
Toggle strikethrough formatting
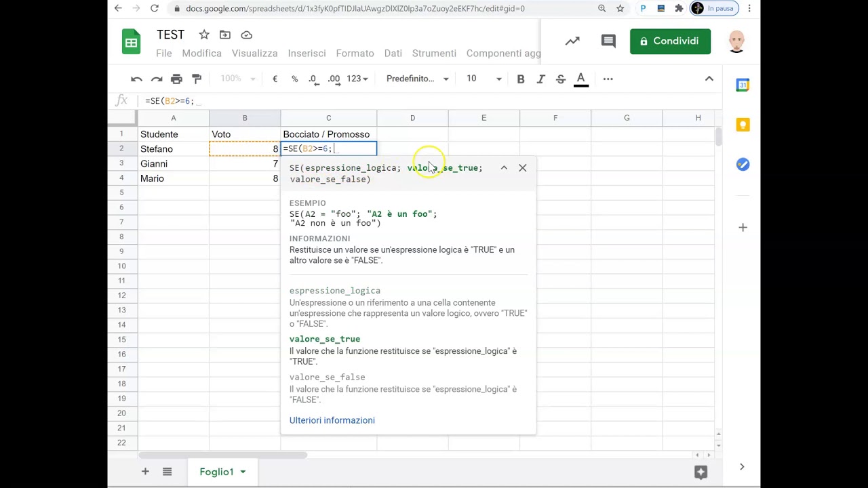point(561,79)
